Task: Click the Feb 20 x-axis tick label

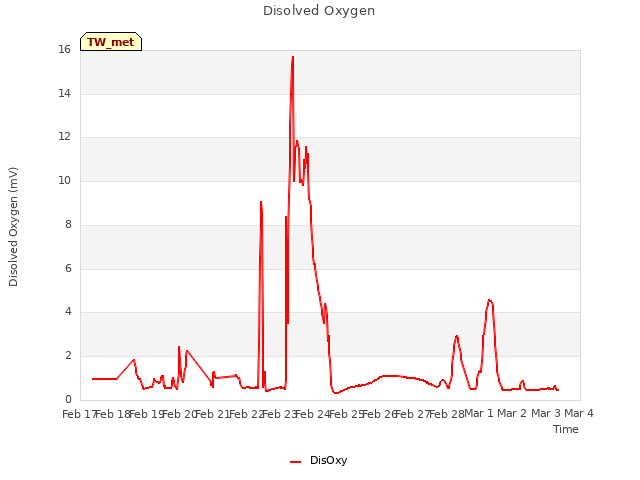Action: 179,414
